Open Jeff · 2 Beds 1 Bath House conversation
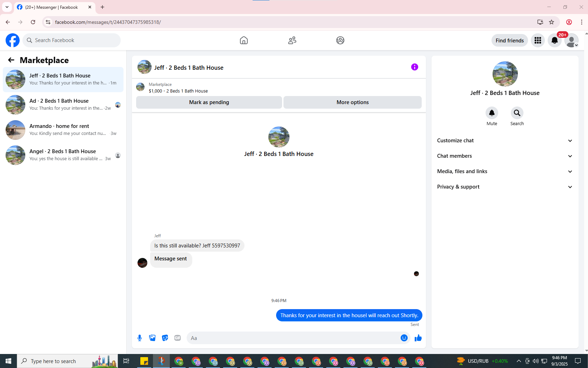The image size is (588, 368). click(x=63, y=80)
